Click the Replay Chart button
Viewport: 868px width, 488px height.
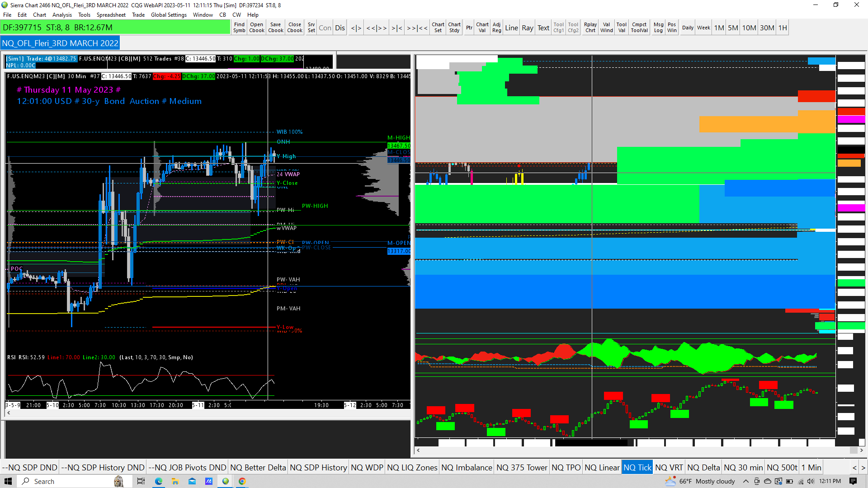click(590, 28)
